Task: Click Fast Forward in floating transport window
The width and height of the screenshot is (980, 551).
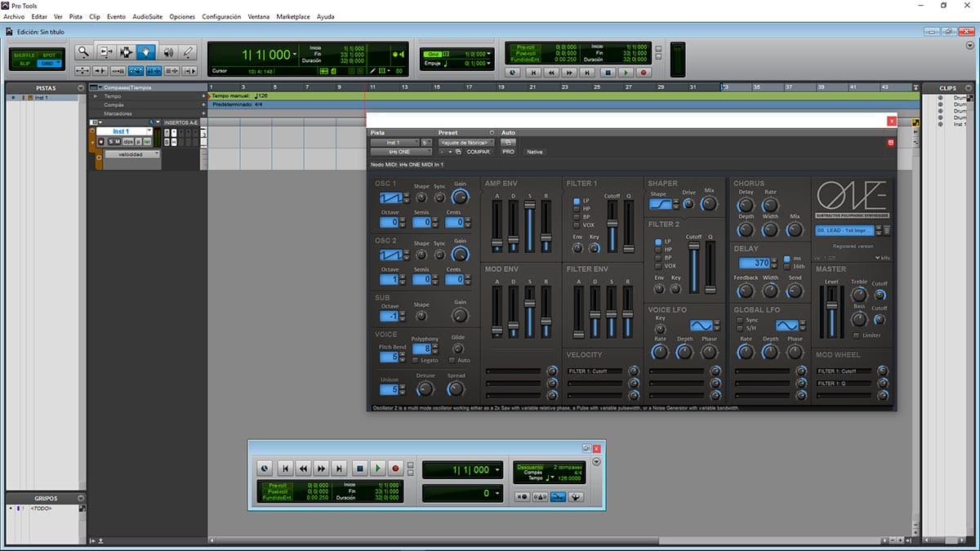Action: [x=322, y=469]
